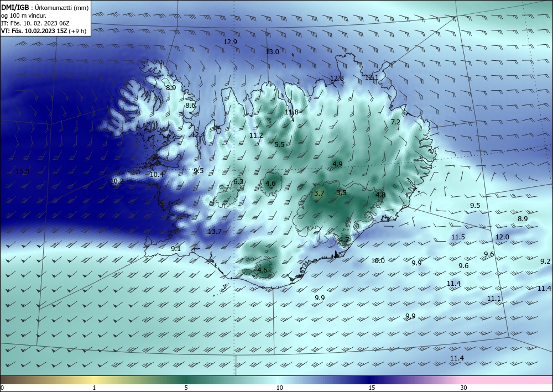
Task: Select the 11.5 map value
Action: 458,237
